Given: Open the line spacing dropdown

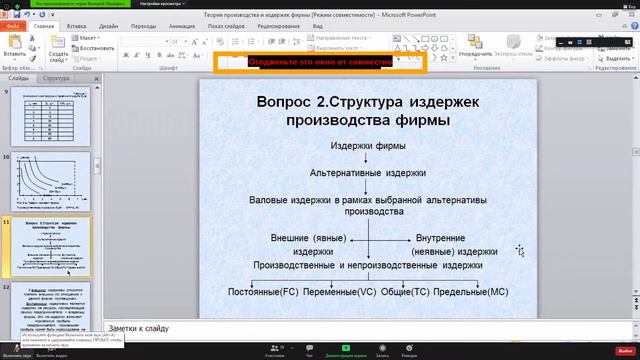Looking at the screenshot, I should (x=298, y=42).
